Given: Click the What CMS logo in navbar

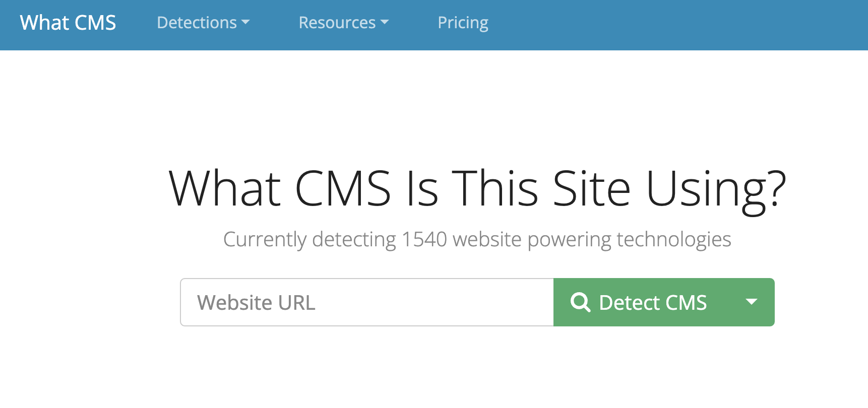Looking at the screenshot, I should (68, 23).
